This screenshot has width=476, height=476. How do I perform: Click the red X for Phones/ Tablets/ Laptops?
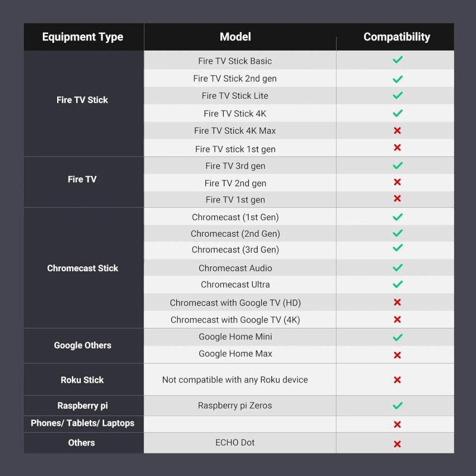click(397, 424)
